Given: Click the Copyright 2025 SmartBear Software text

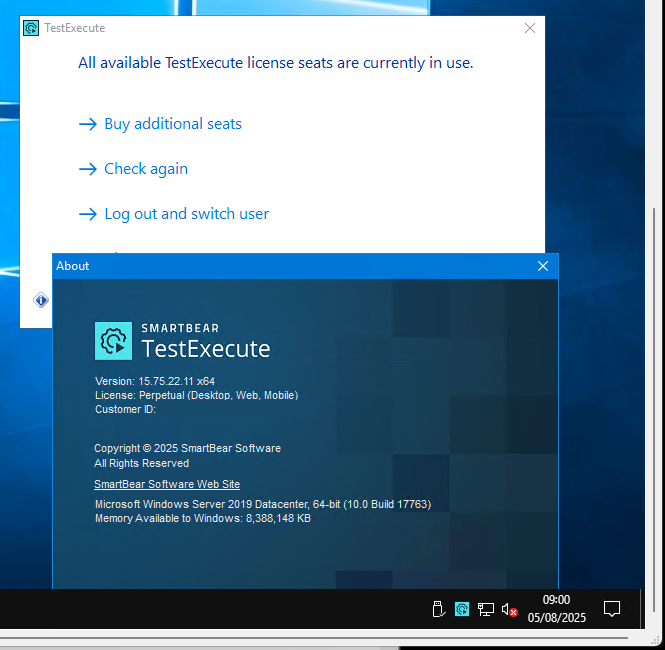Looking at the screenshot, I should tap(187, 448).
